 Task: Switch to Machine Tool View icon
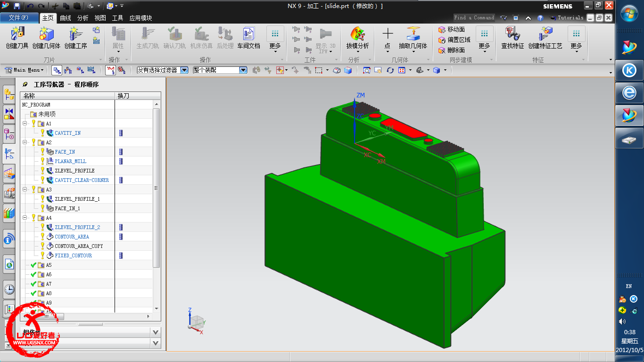(x=68, y=70)
